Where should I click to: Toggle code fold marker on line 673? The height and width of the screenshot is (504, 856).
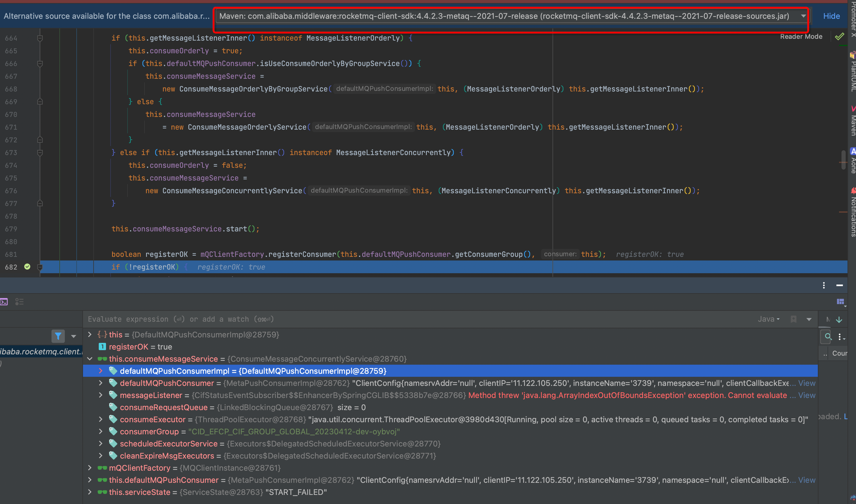[40, 153]
